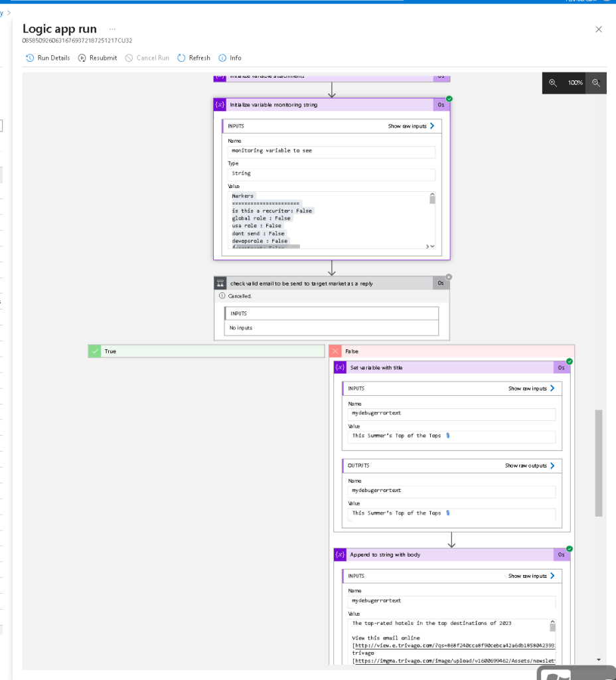The height and width of the screenshot is (680, 616).
Task: Click the True branch checkmark icon
Action: point(95,351)
